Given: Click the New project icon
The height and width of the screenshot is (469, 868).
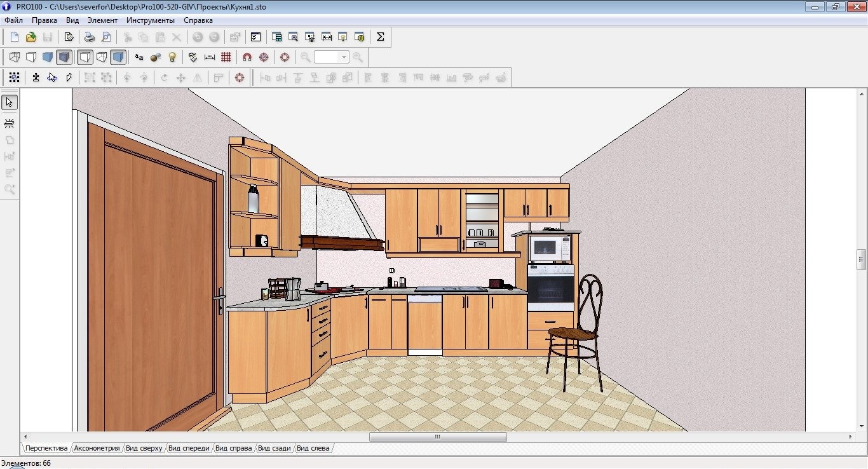Looking at the screenshot, I should tap(15, 37).
